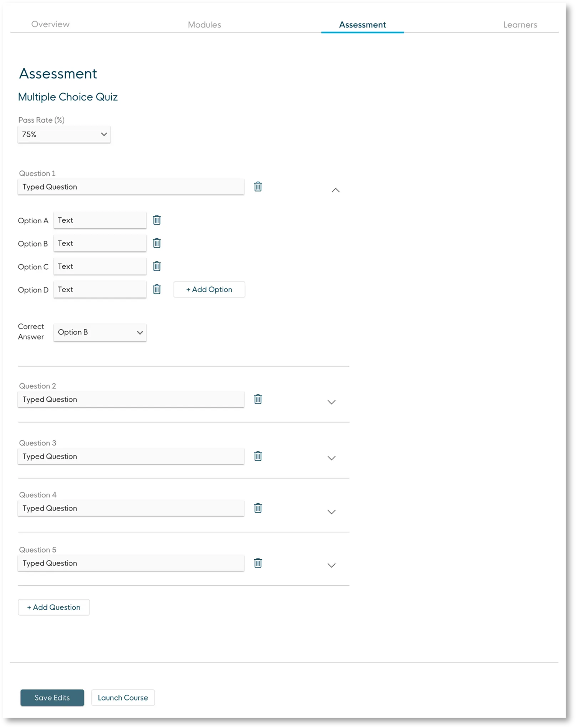The height and width of the screenshot is (728, 576).
Task: Delete Question 2 trash icon
Action: point(258,399)
